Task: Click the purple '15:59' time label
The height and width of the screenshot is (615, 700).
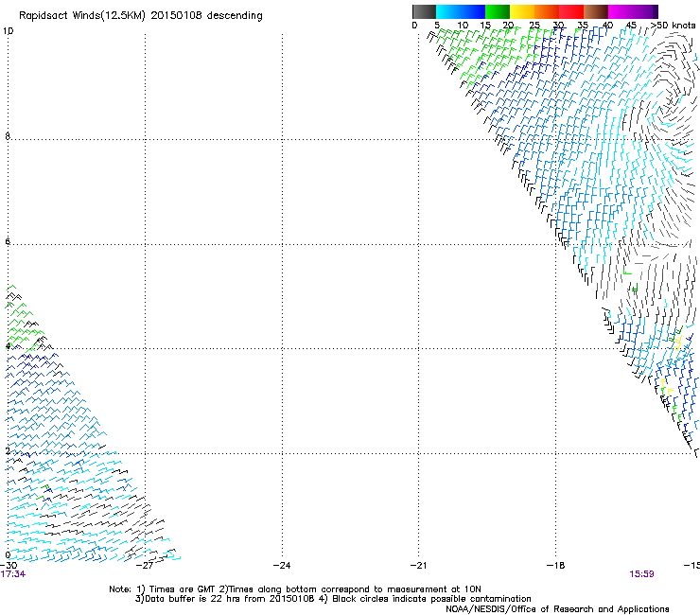Action: coord(641,574)
